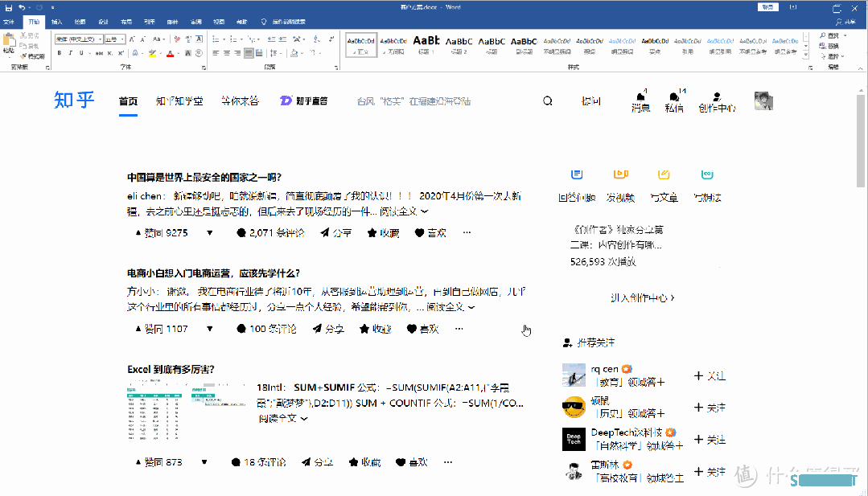
Task: Open multilevel list icon
Action: (251, 39)
